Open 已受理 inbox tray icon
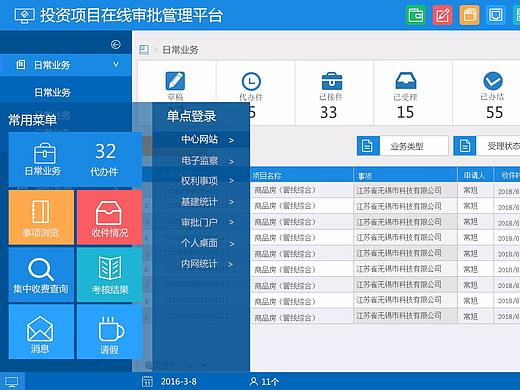This screenshot has width=520, height=390. click(x=405, y=81)
